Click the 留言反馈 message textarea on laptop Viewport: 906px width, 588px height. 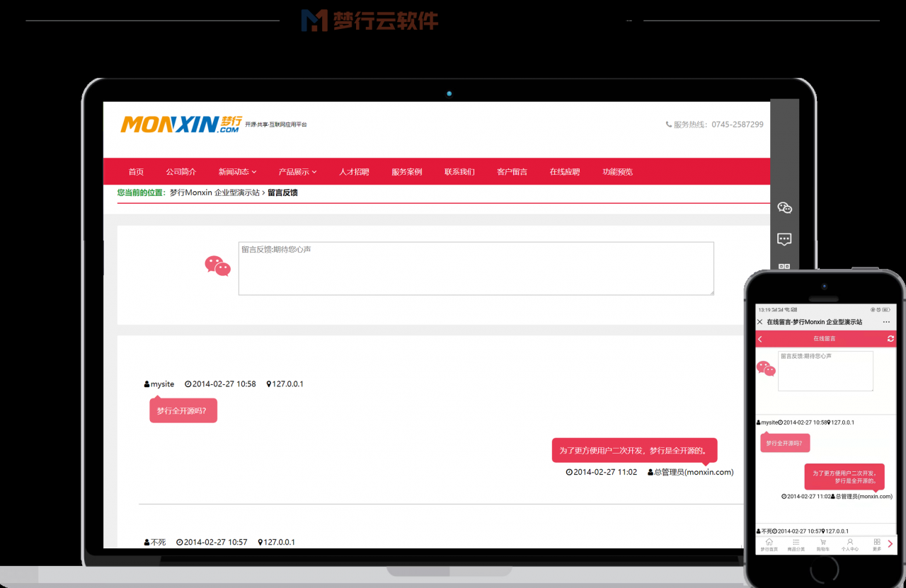[476, 268]
